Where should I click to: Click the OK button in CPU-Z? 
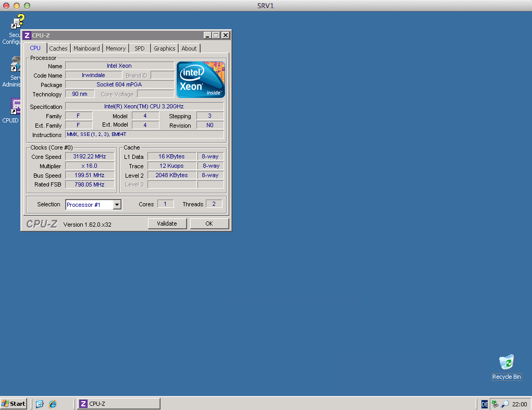tap(209, 223)
